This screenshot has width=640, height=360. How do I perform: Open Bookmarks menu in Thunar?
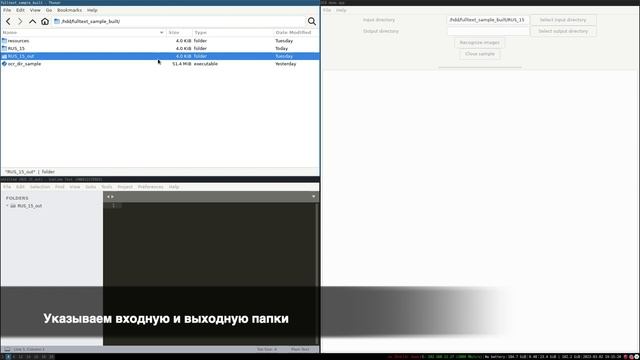coord(69,10)
